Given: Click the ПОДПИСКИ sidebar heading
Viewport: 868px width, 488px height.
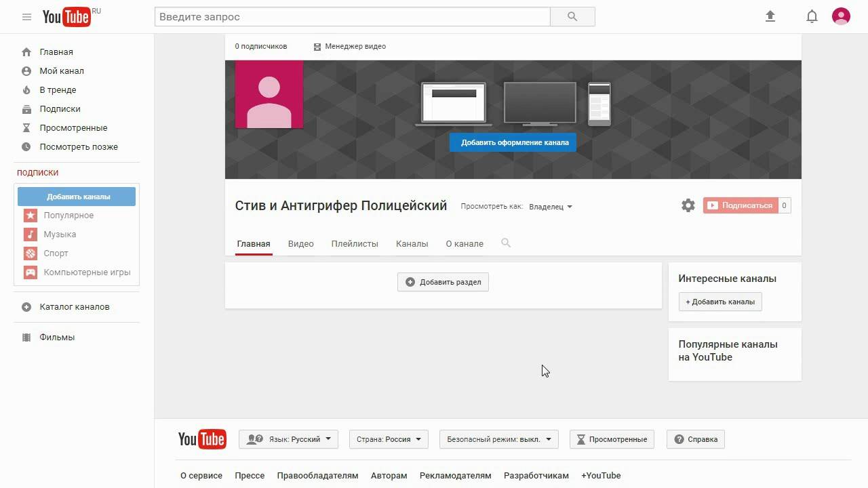Looking at the screenshot, I should [38, 173].
